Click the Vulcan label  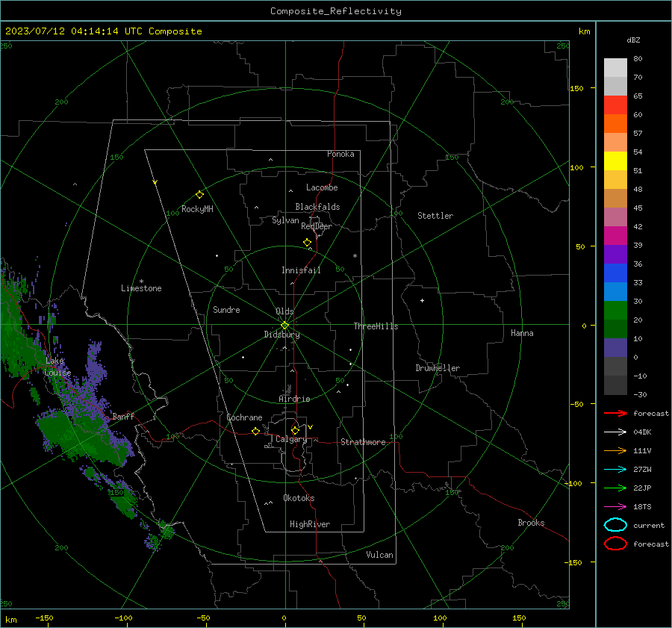tap(379, 555)
